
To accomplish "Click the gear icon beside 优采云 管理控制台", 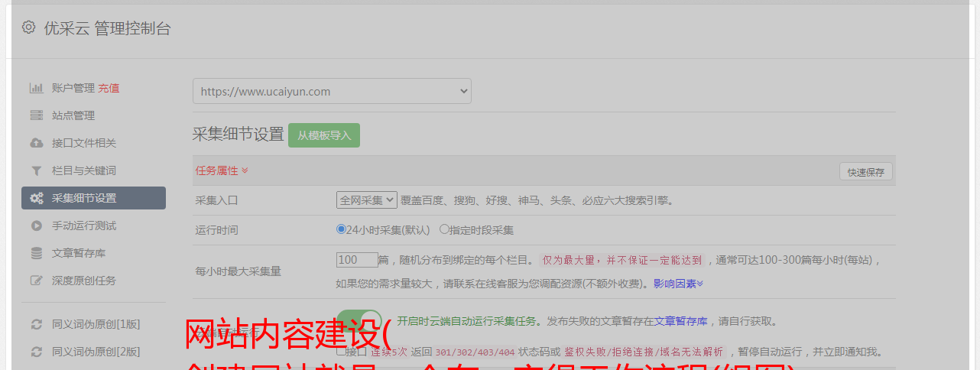I will tap(28, 28).
